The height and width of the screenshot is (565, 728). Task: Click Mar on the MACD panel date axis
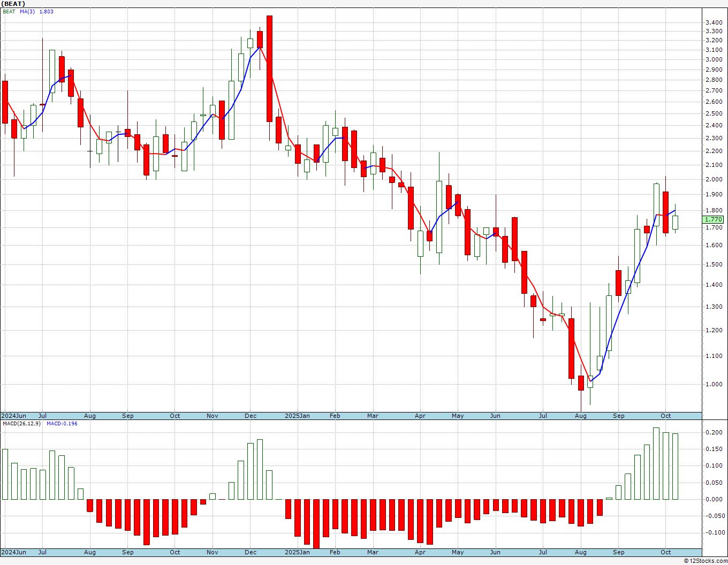[x=373, y=552]
